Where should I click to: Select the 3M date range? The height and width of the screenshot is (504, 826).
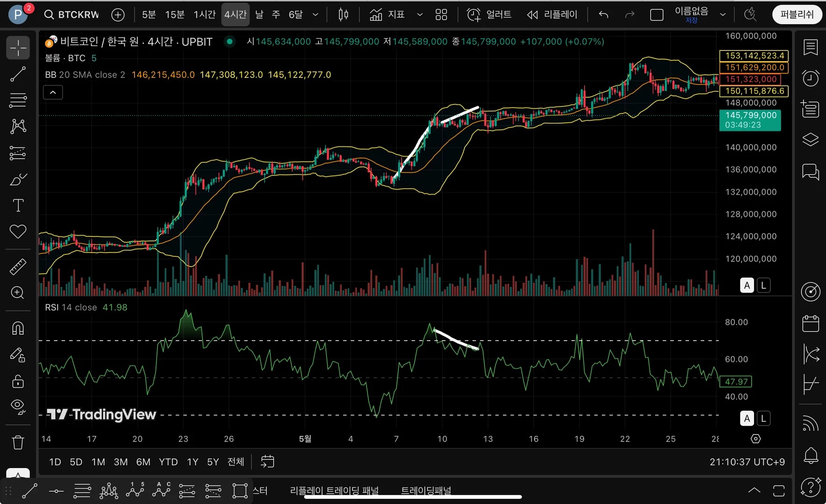(120, 462)
